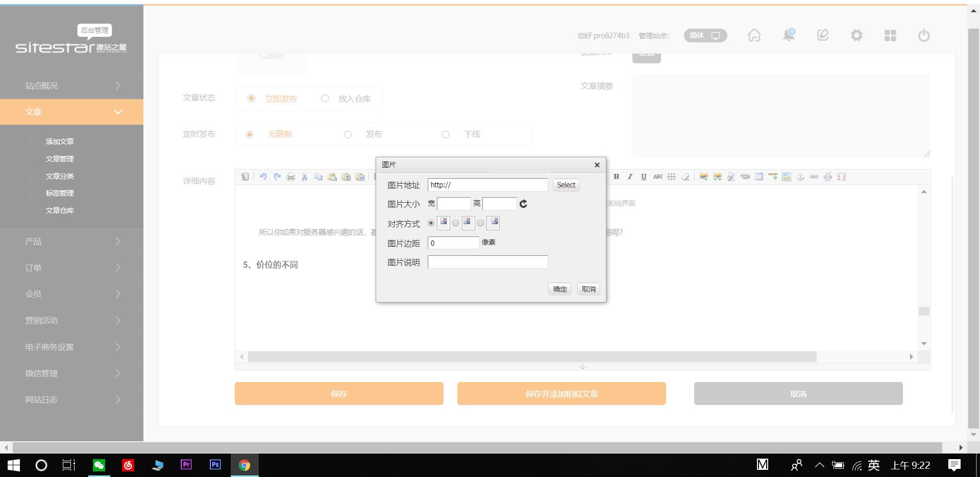Open 文章分类 submenu item
Image resolution: width=980 pixels, height=477 pixels.
pyautogui.click(x=60, y=176)
